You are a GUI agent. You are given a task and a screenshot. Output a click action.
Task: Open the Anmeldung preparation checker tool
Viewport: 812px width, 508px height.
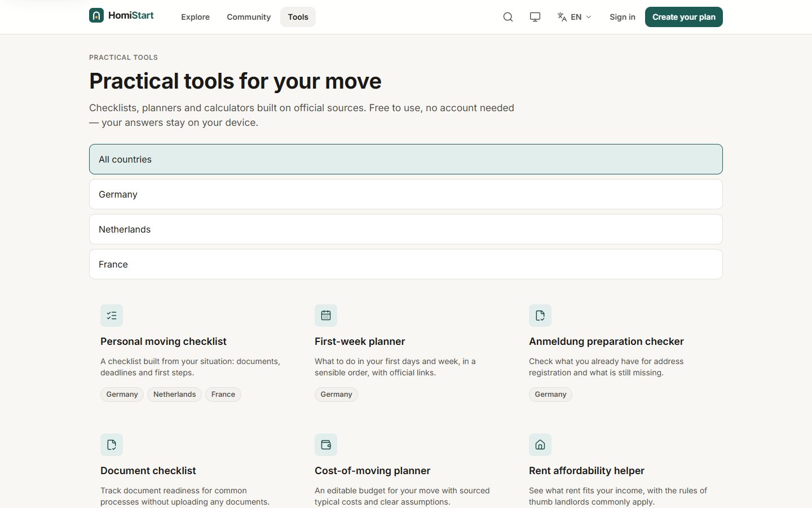(606, 341)
